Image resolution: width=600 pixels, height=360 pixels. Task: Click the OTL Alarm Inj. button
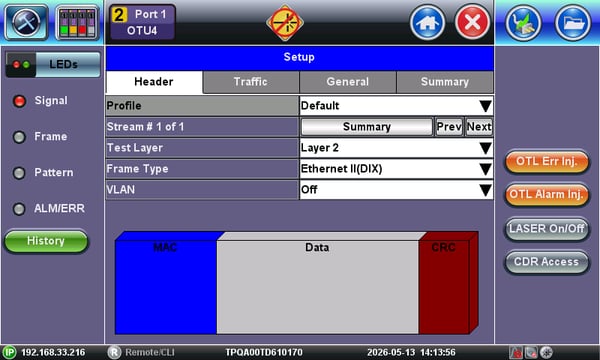pos(546,195)
